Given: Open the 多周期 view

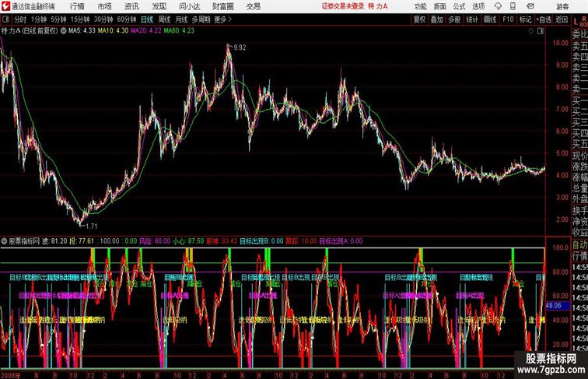Looking at the screenshot, I should pos(201,19).
